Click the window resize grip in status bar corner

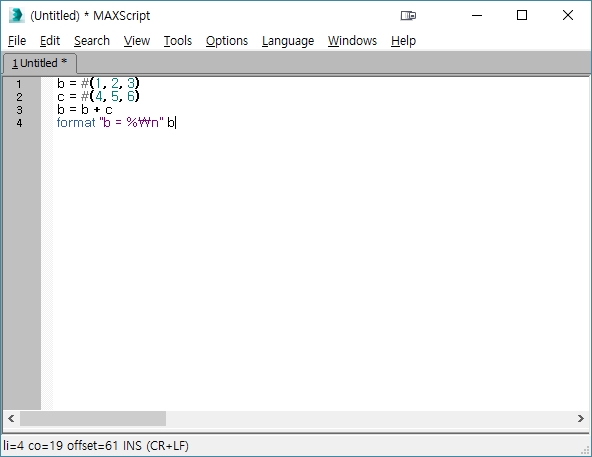(585, 450)
